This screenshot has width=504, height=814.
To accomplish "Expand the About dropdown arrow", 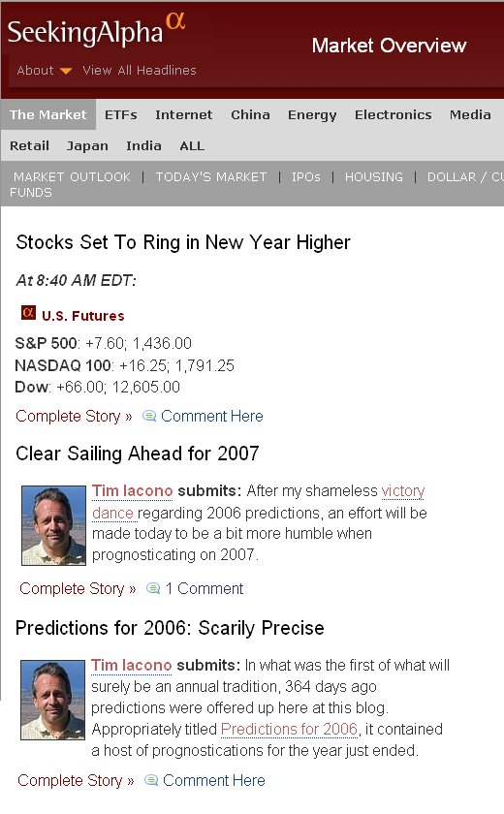I will 66,71.
